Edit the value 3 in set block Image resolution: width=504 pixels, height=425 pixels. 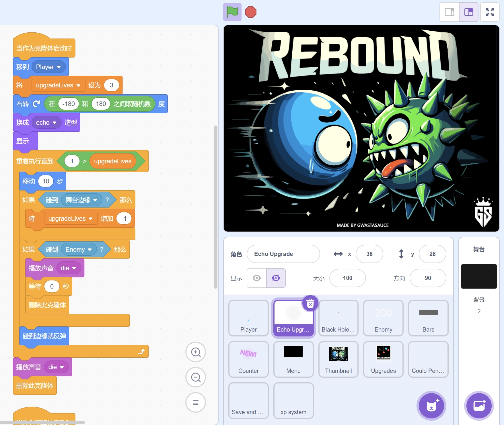point(112,85)
